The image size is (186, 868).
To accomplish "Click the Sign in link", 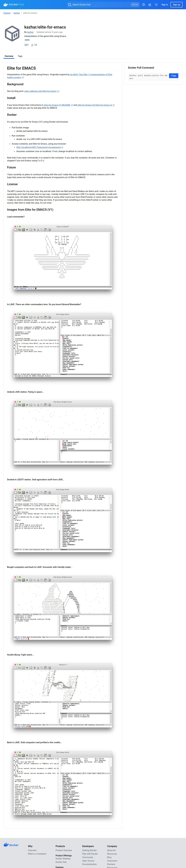I will [165, 5].
